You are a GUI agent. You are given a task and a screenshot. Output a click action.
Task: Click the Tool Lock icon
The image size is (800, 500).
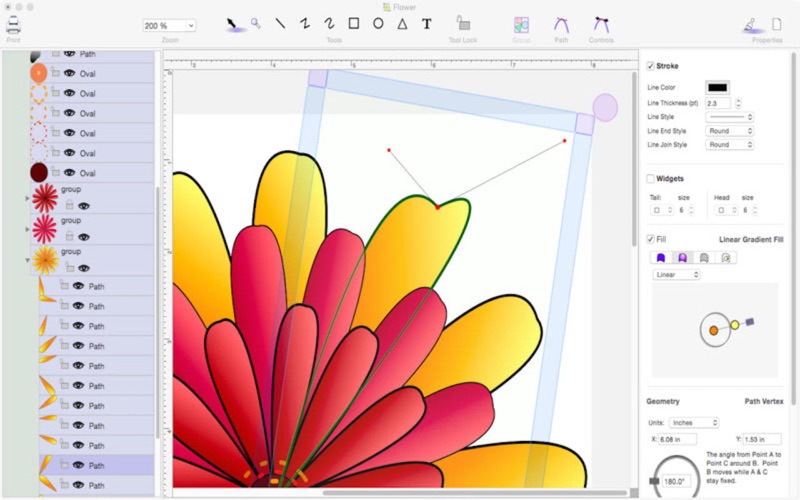[463, 23]
